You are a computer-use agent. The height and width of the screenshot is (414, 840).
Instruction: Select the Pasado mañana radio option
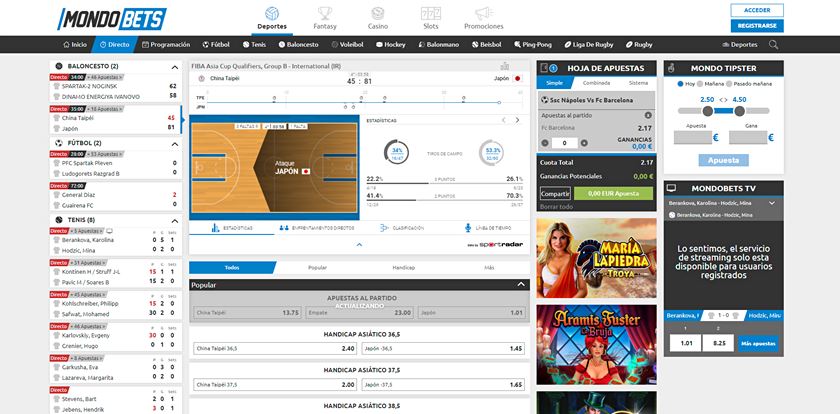[729, 84]
